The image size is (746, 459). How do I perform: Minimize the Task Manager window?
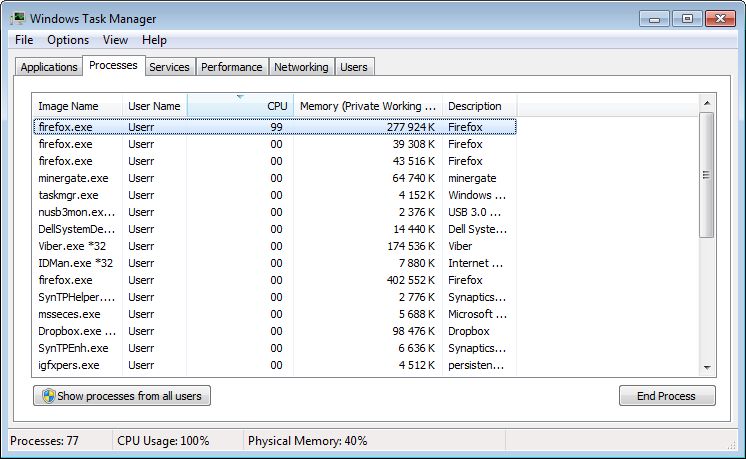pyautogui.click(x=654, y=19)
